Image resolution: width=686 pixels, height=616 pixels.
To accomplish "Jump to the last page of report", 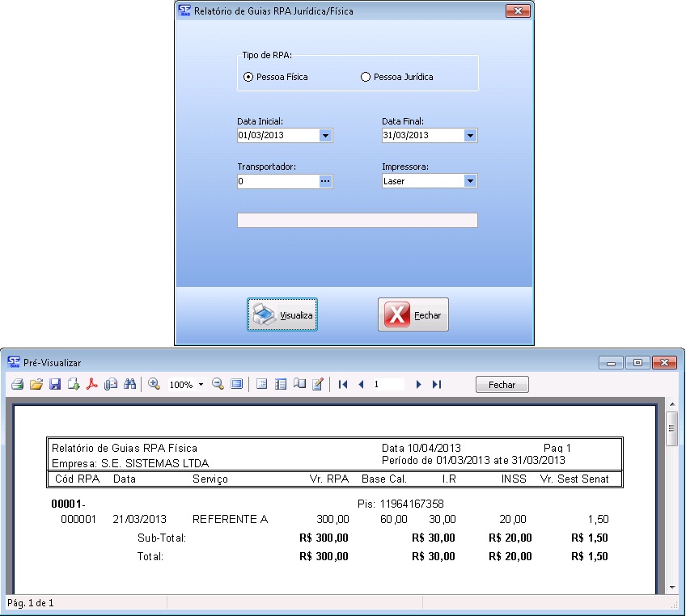I will coord(437,385).
